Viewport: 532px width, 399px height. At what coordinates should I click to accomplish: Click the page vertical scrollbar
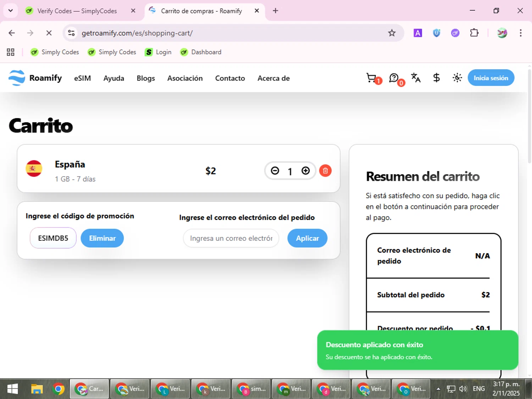point(530,117)
